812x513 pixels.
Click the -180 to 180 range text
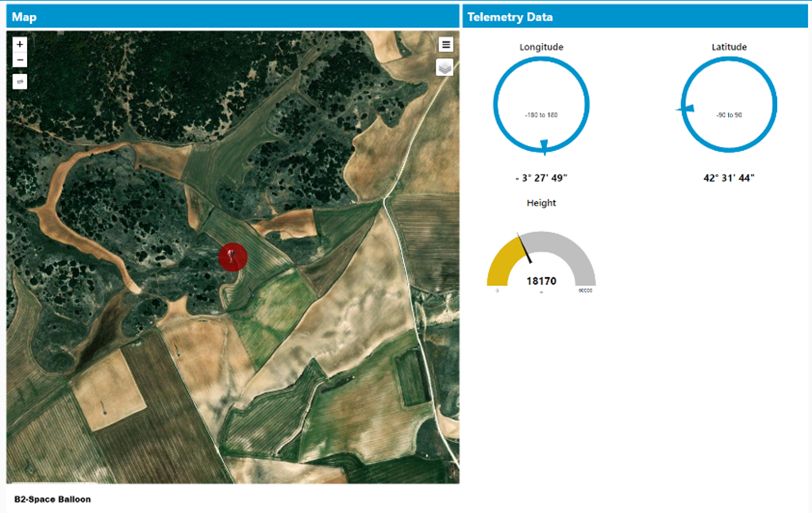click(541, 115)
